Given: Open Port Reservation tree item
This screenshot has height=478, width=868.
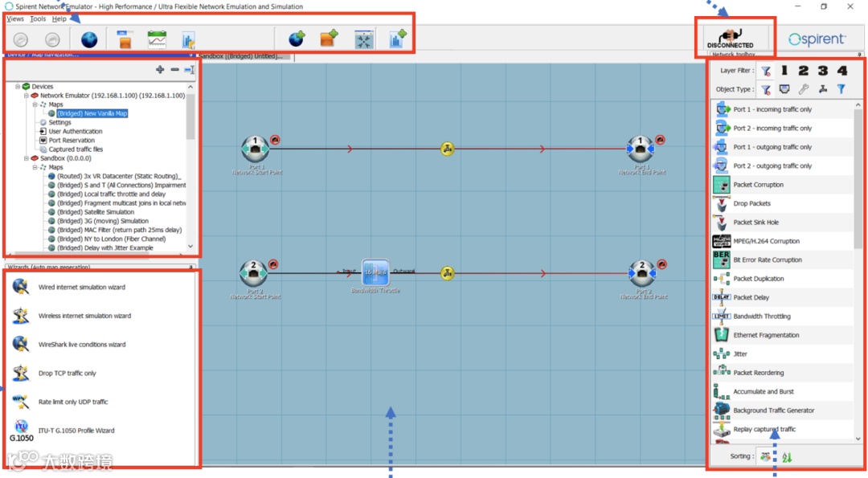Looking at the screenshot, I should pos(72,140).
